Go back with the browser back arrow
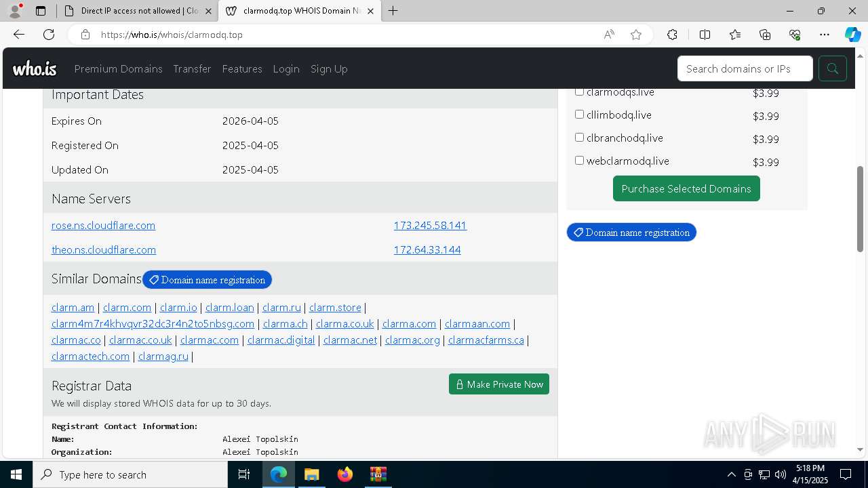This screenshot has width=868, height=488. (x=19, y=35)
